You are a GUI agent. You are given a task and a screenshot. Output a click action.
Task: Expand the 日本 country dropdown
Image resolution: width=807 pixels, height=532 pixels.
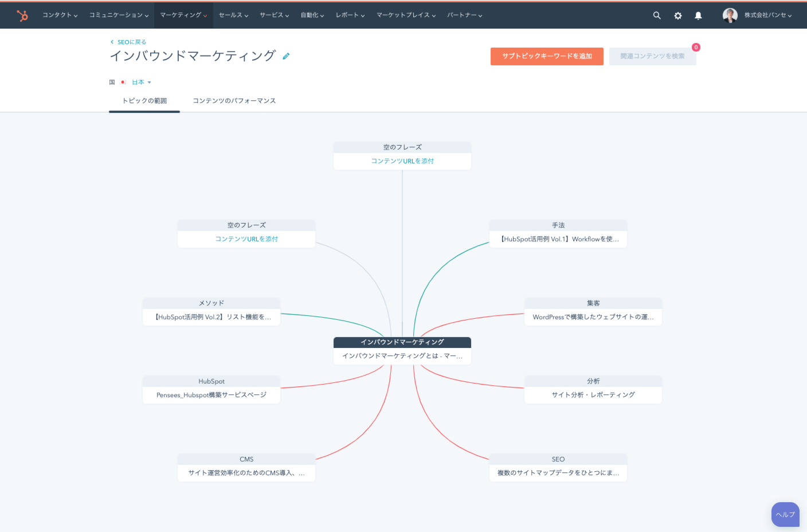[142, 83]
